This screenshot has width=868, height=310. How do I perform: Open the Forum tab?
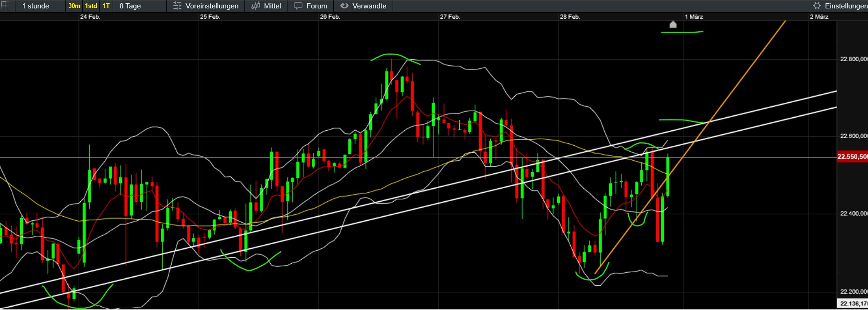pyautogui.click(x=316, y=6)
